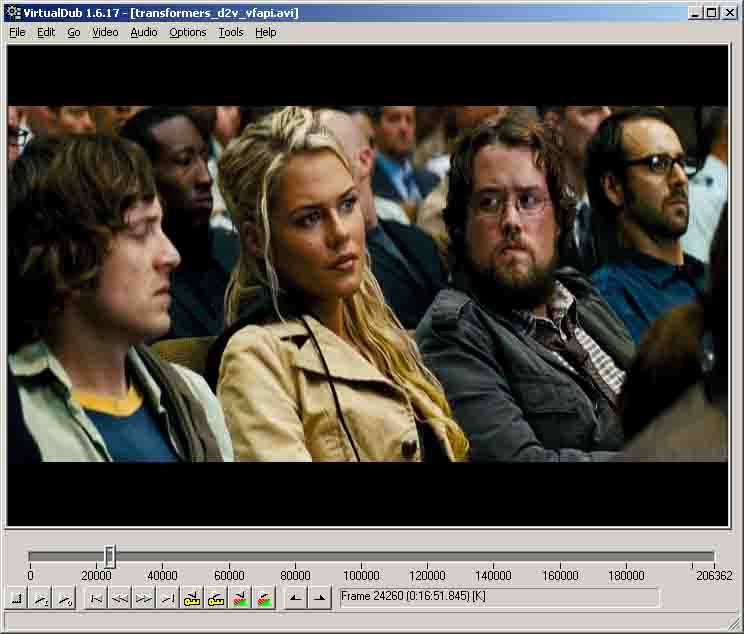
Task: Click timeline label 20000
Action: (96, 576)
